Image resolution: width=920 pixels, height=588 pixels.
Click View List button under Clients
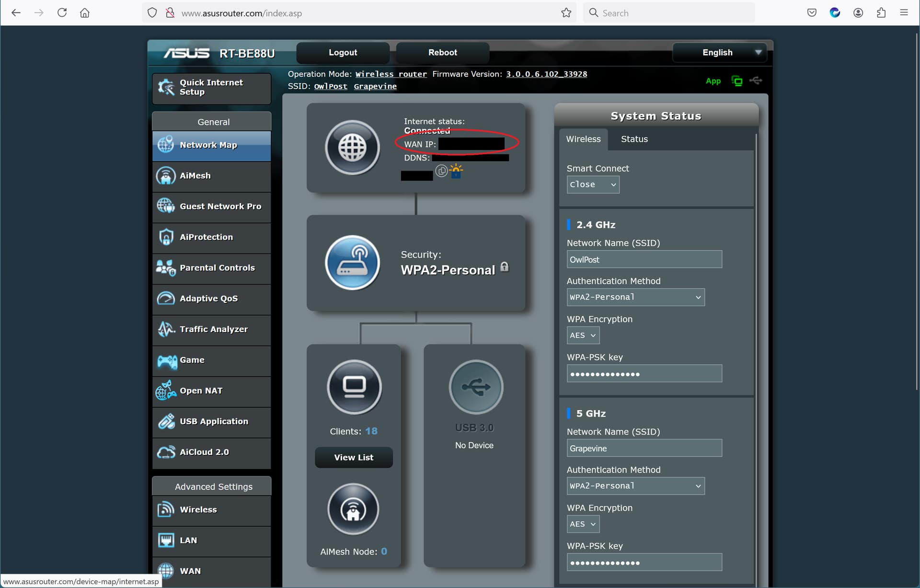(x=354, y=458)
